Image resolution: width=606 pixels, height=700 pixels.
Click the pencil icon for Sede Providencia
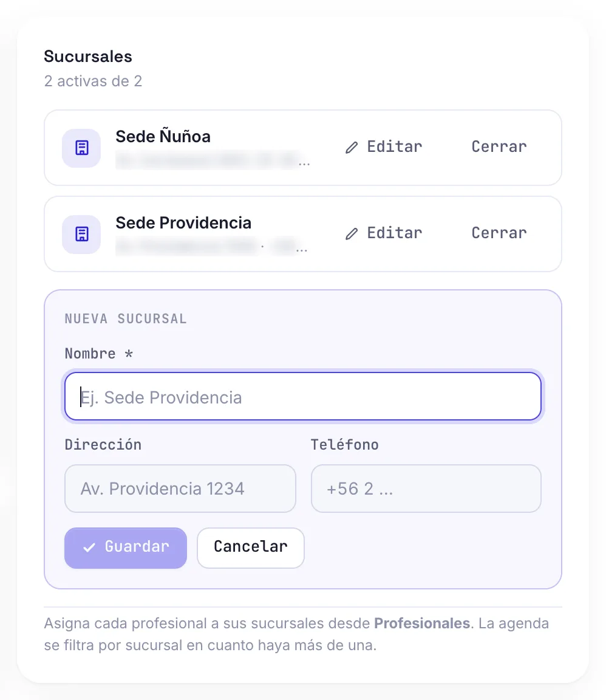(x=352, y=233)
